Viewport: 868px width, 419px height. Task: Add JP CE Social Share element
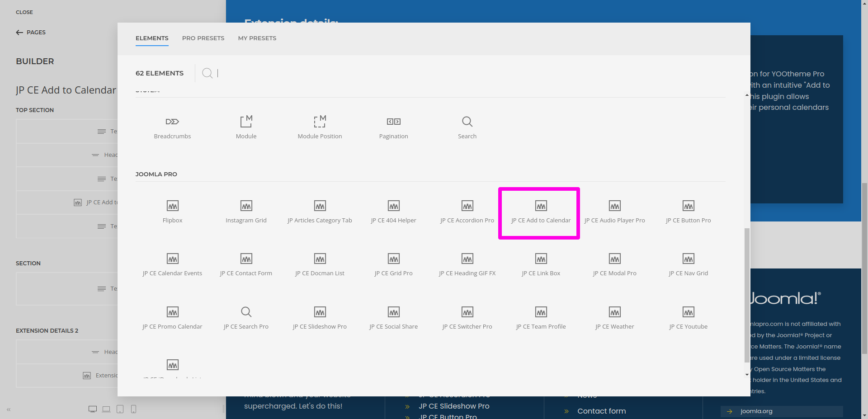pyautogui.click(x=393, y=318)
